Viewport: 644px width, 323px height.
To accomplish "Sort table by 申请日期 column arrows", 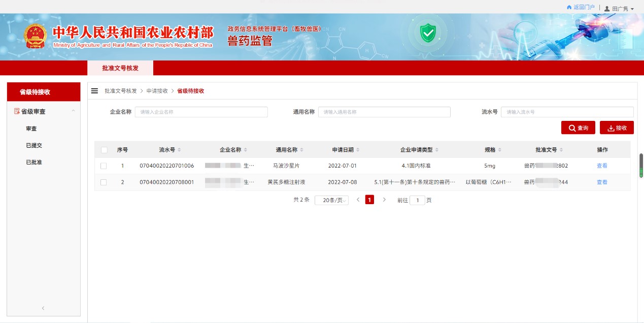I will tap(358, 150).
